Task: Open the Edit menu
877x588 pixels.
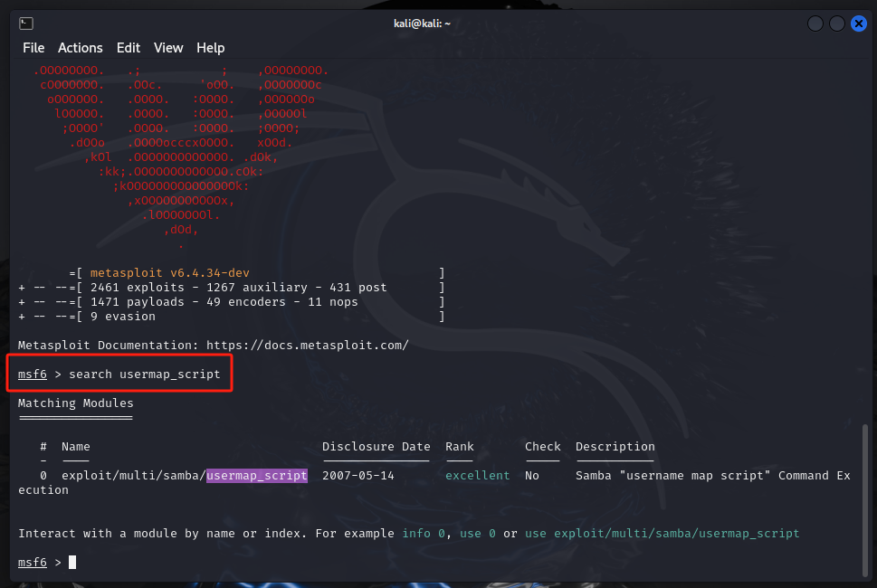Action: point(129,48)
